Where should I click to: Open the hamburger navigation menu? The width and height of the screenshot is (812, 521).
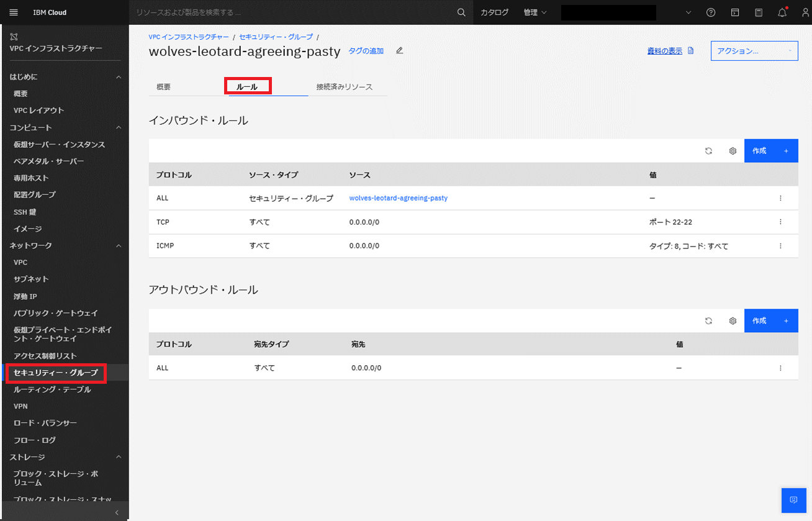point(14,12)
